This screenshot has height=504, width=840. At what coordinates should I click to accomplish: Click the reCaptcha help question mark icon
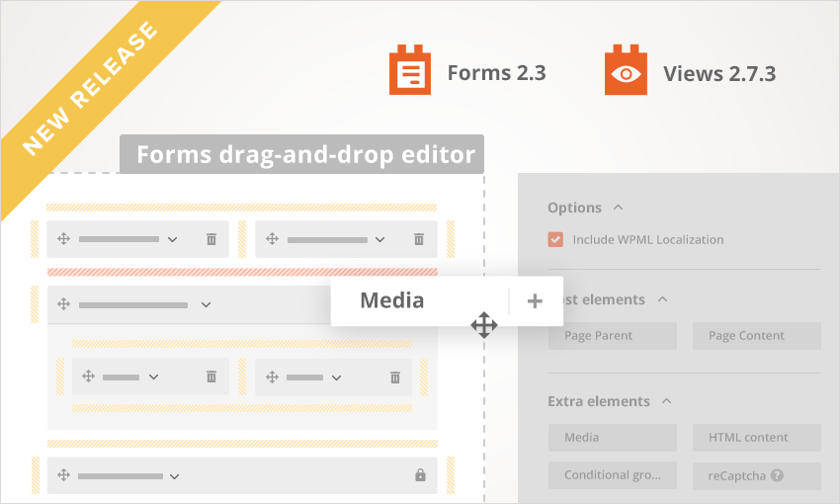point(778,475)
